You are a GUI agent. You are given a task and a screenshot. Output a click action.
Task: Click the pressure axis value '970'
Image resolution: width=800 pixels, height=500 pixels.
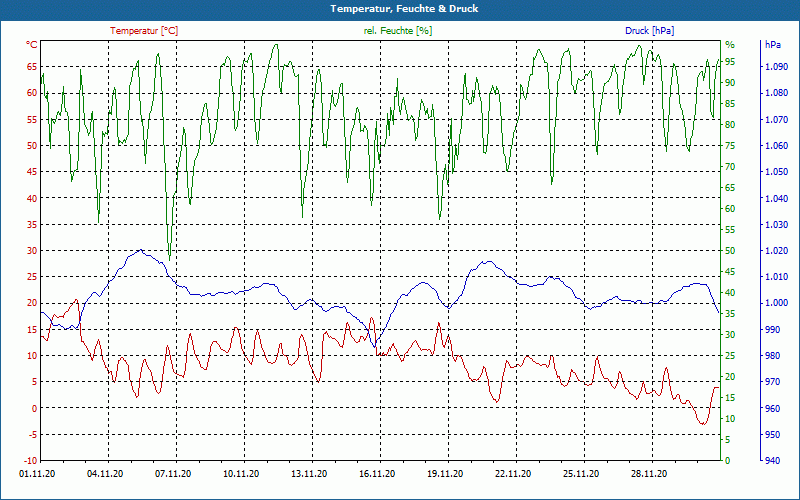772,382
